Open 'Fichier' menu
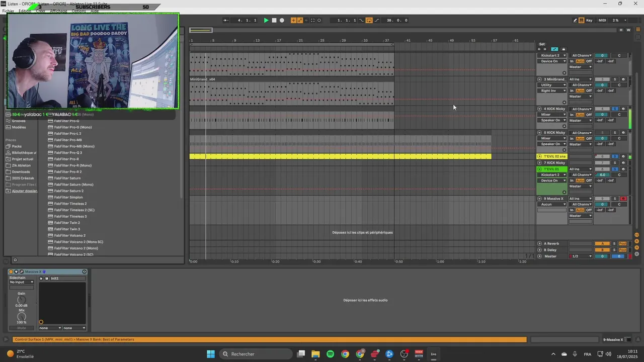 pyautogui.click(x=8, y=11)
